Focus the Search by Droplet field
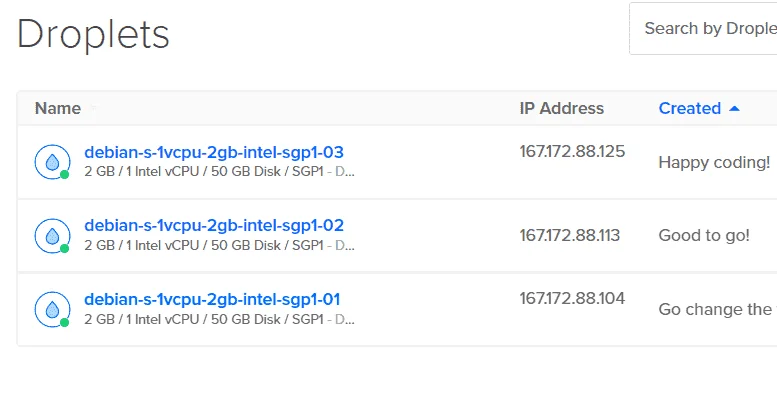The height and width of the screenshot is (394, 777). (703, 29)
